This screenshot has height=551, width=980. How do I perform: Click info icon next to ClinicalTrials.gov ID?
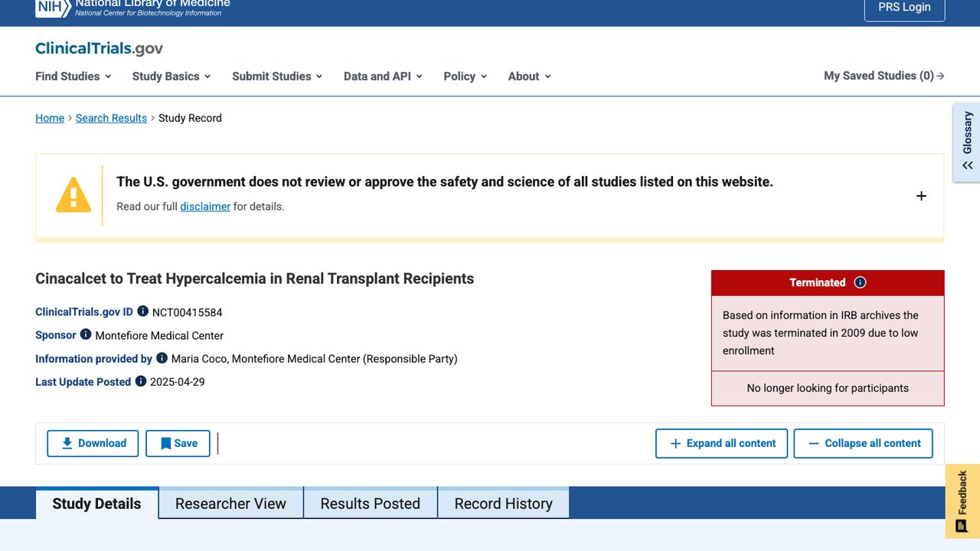pos(142,311)
